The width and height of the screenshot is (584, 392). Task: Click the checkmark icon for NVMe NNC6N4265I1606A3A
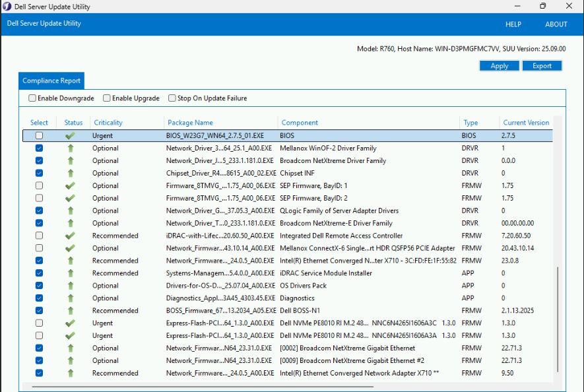click(70, 336)
